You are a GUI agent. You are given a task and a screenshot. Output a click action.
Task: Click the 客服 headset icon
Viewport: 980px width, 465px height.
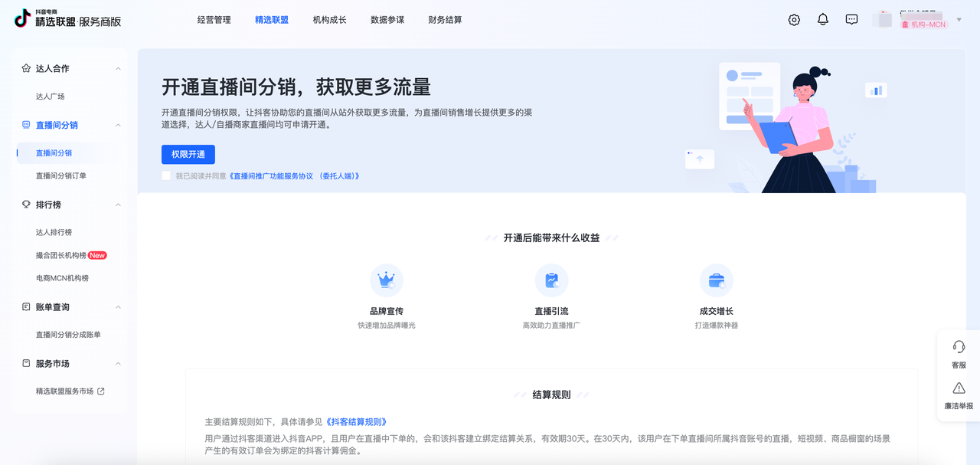coord(959,347)
